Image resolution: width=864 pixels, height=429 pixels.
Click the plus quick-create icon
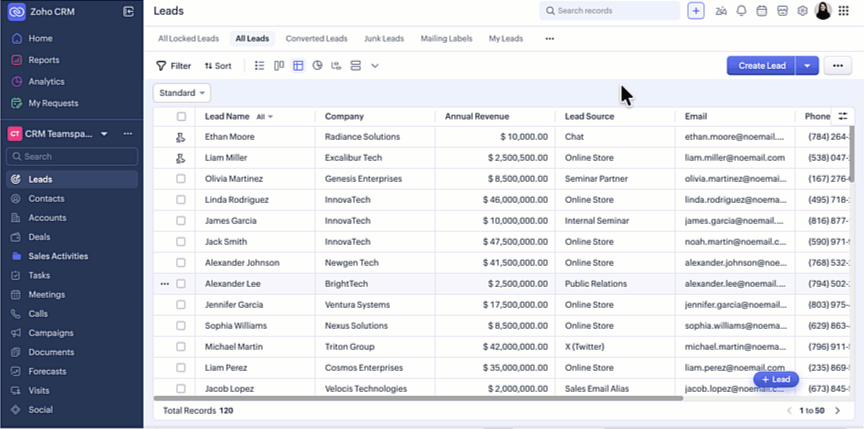coord(696,11)
